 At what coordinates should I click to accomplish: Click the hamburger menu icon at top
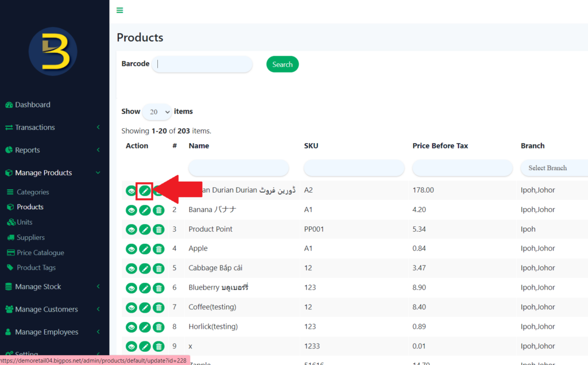pyautogui.click(x=119, y=10)
